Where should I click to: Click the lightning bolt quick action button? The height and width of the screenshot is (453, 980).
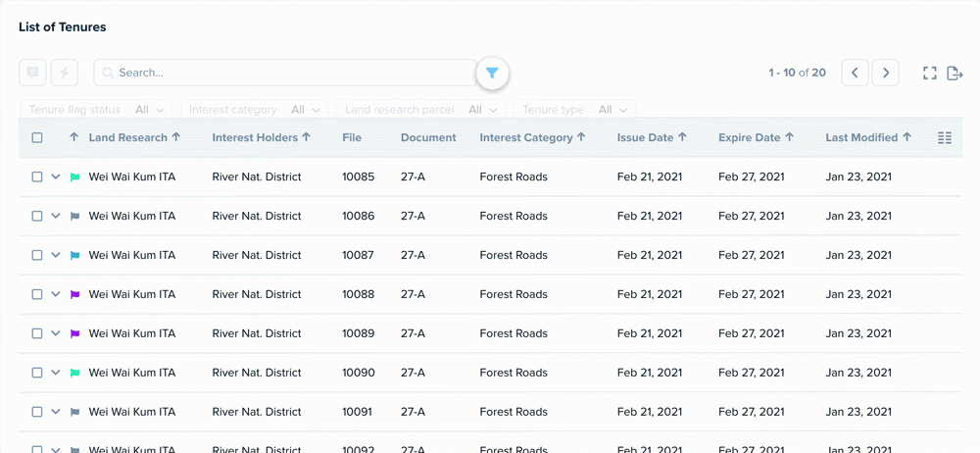[65, 73]
